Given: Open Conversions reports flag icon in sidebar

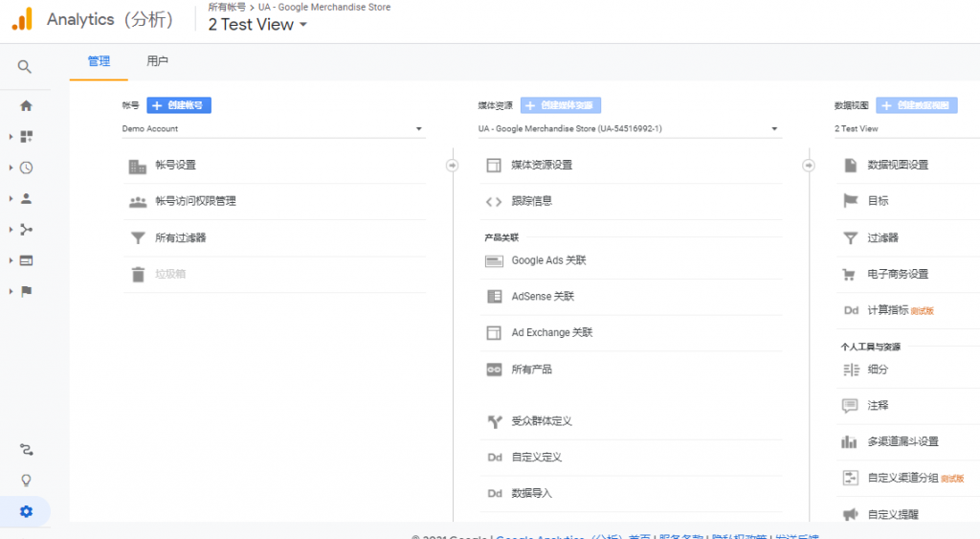Looking at the screenshot, I should [26, 291].
